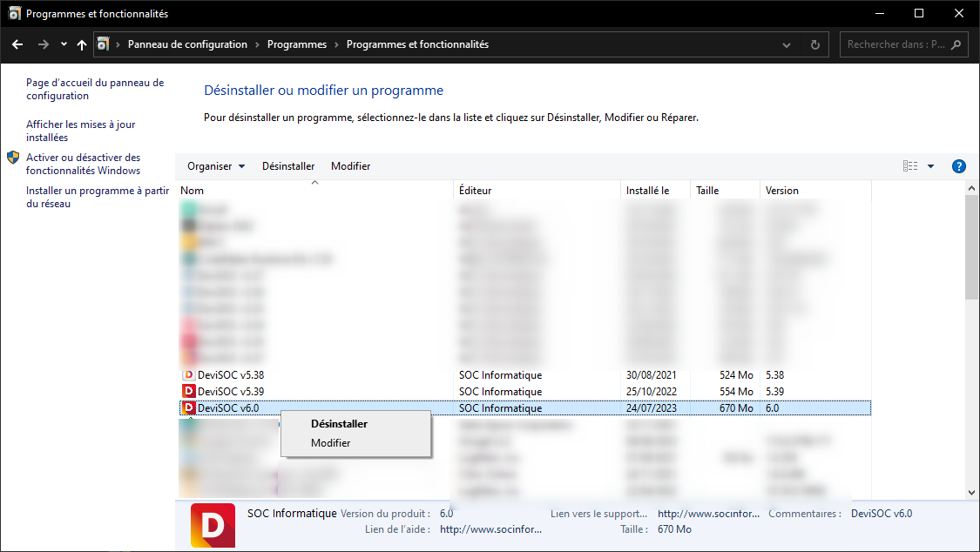
Task: Click the DeviSOC v6.0 row icon
Action: point(188,407)
